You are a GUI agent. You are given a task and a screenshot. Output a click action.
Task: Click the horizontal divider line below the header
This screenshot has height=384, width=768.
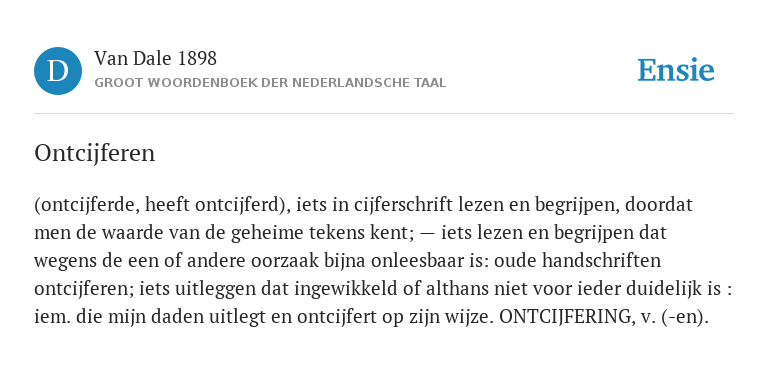384,114
